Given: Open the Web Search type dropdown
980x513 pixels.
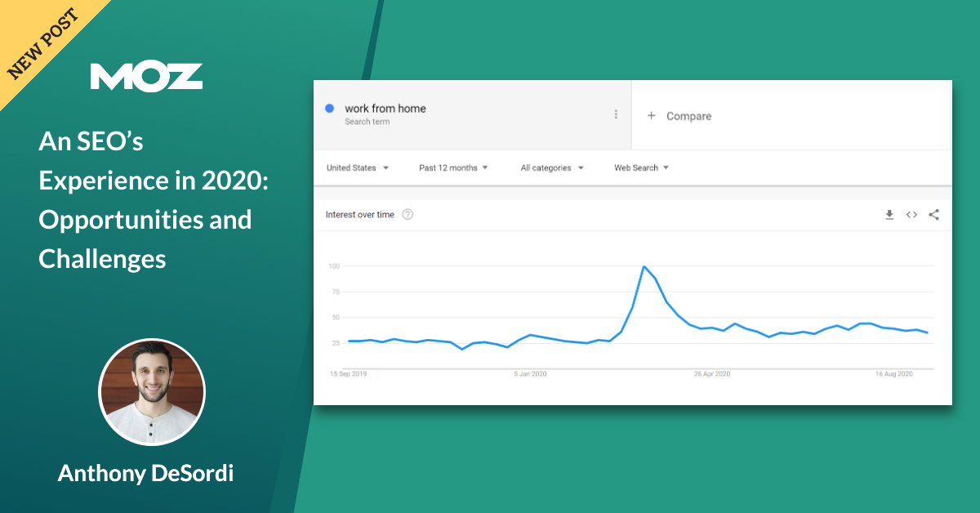Looking at the screenshot, I should [x=642, y=167].
